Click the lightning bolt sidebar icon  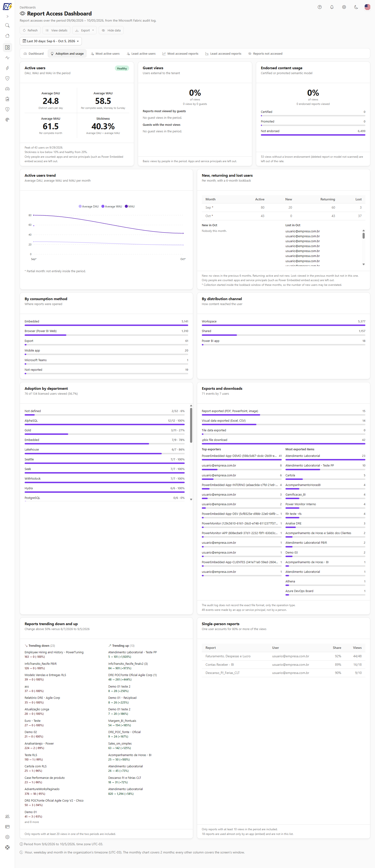point(7,68)
